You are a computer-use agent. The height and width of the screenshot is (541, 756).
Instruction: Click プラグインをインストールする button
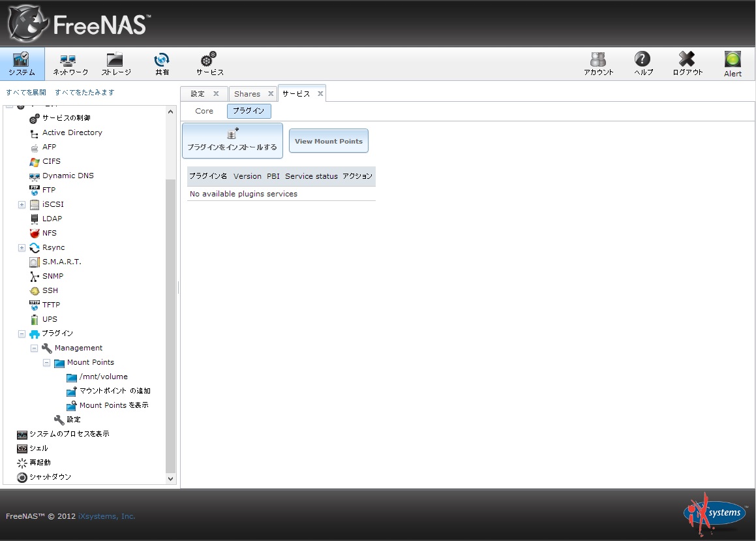pyautogui.click(x=232, y=141)
